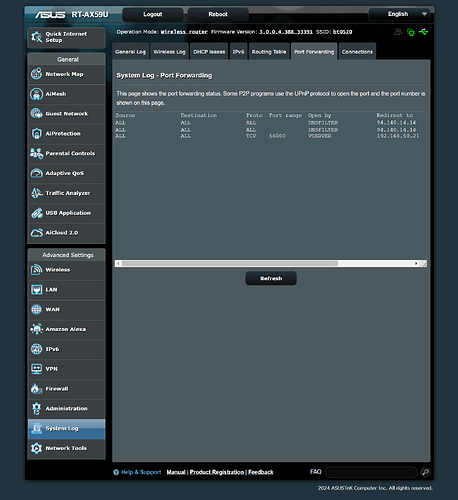Screen dimensions: 458x500
Task: Click the USB status icon in header
Action: pos(423,32)
